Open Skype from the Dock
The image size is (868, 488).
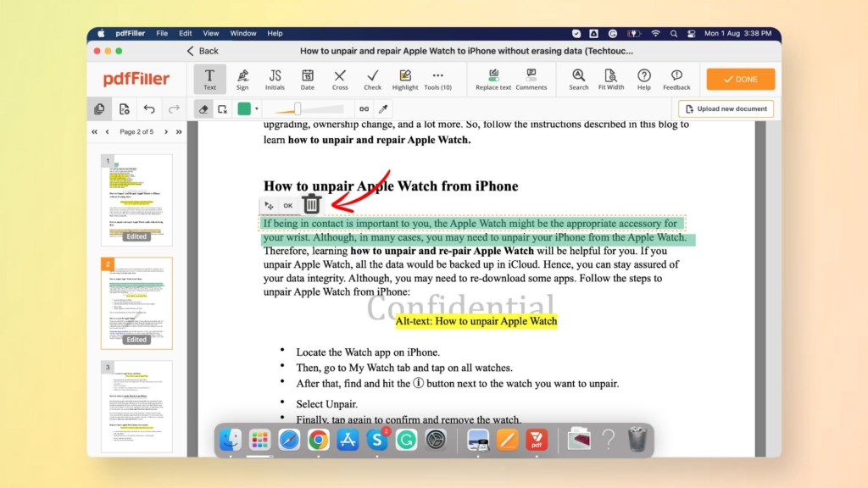pos(377,440)
